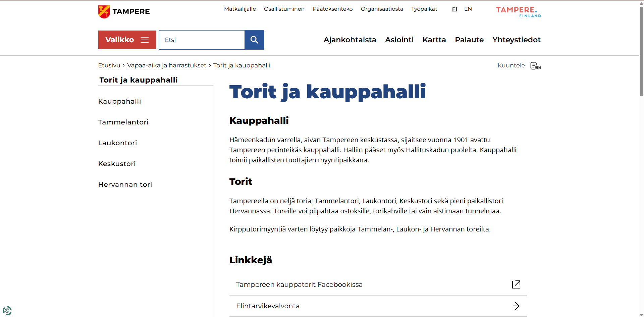Click Kuuntele listen link

(511, 65)
